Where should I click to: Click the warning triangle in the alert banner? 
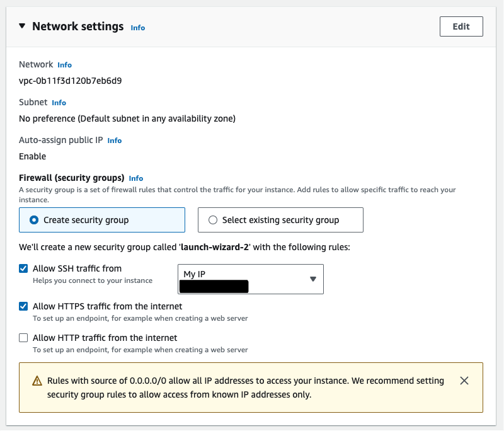point(36,381)
